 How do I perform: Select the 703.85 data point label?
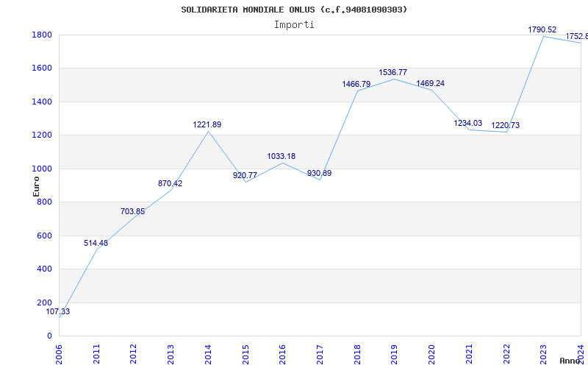point(132,212)
